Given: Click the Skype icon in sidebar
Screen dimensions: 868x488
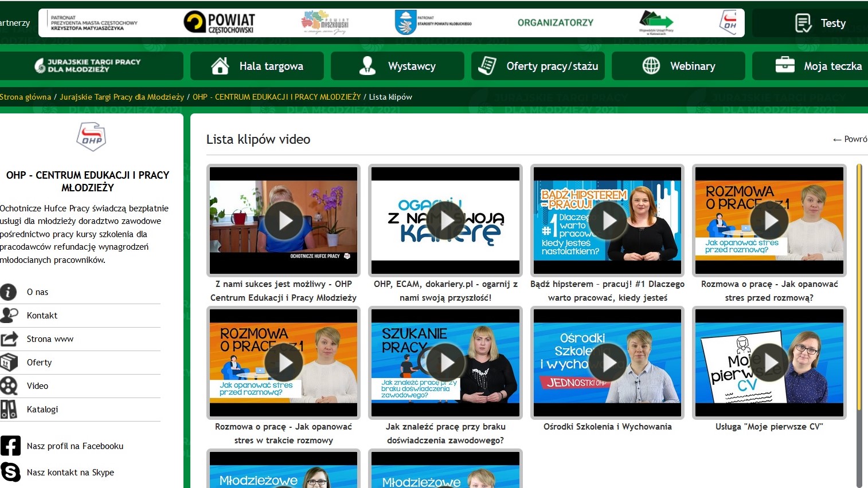Looking at the screenshot, I should [x=10, y=472].
